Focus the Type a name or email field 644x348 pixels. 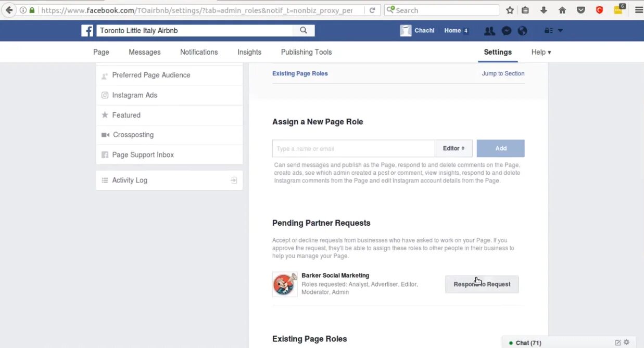[353, 148]
